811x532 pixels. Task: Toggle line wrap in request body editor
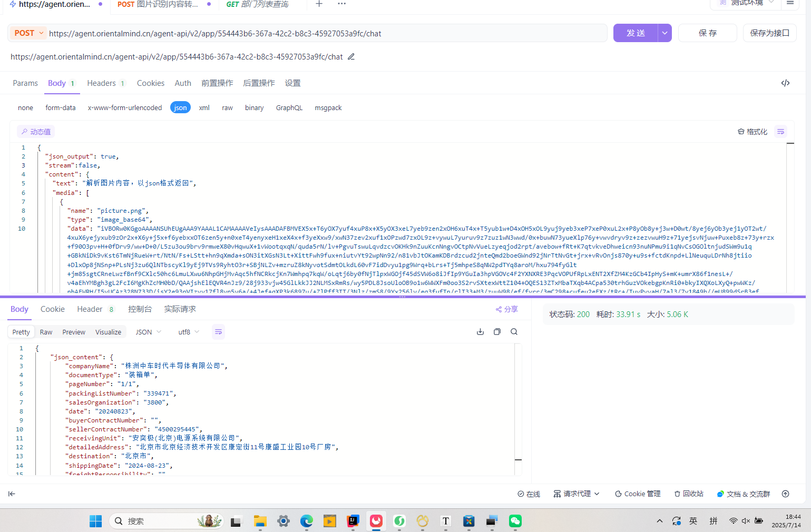pos(780,131)
